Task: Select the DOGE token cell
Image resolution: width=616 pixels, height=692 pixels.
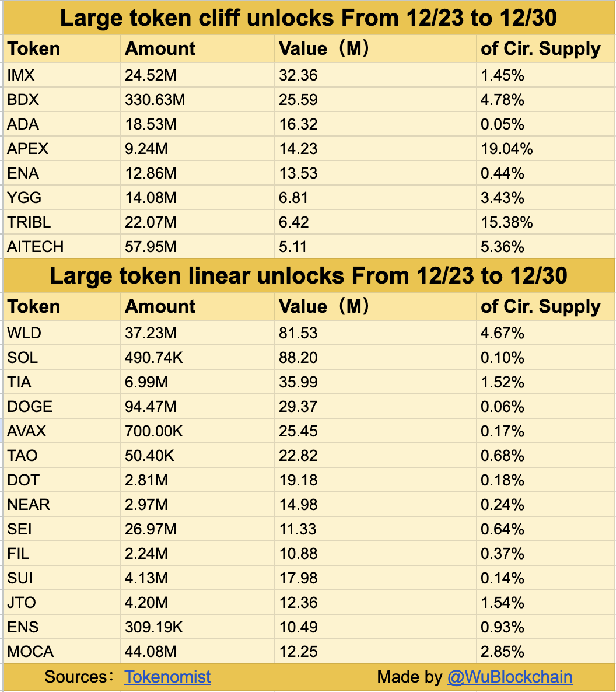Action: [x=30, y=407]
